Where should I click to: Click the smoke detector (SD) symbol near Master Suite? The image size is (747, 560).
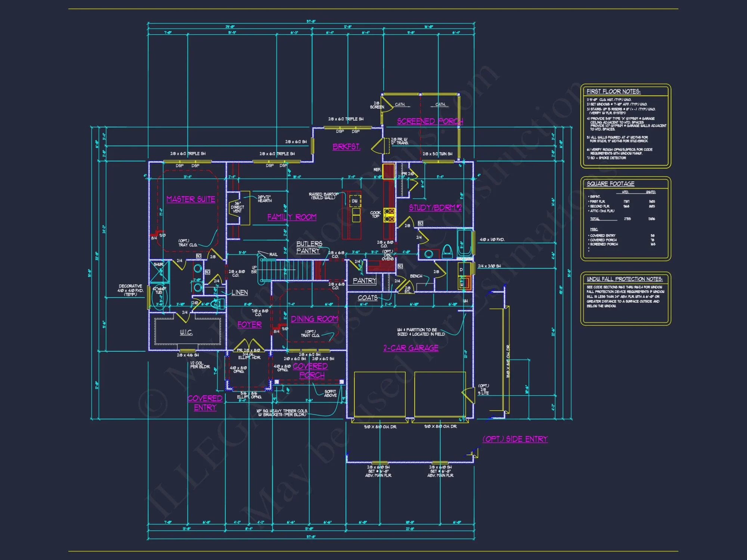click(x=199, y=256)
